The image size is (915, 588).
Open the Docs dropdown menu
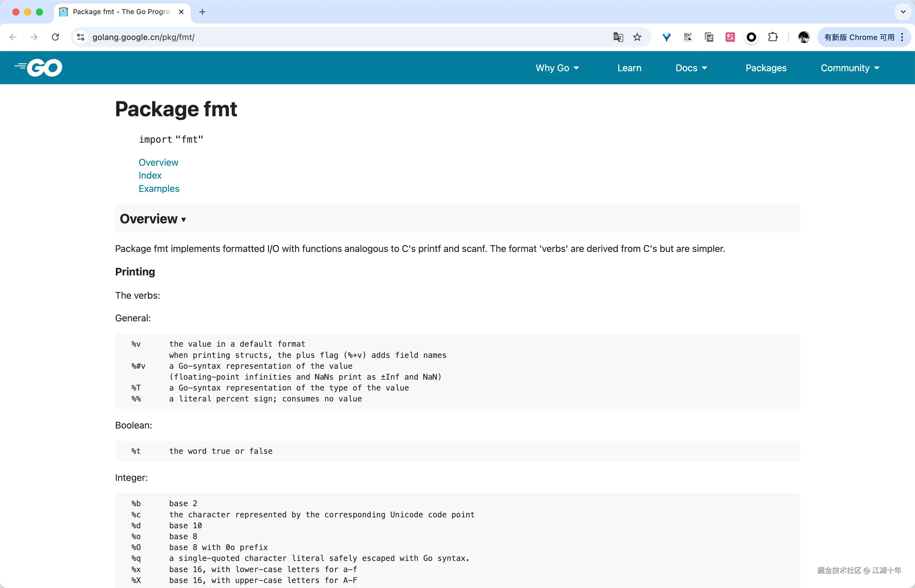click(x=691, y=68)
